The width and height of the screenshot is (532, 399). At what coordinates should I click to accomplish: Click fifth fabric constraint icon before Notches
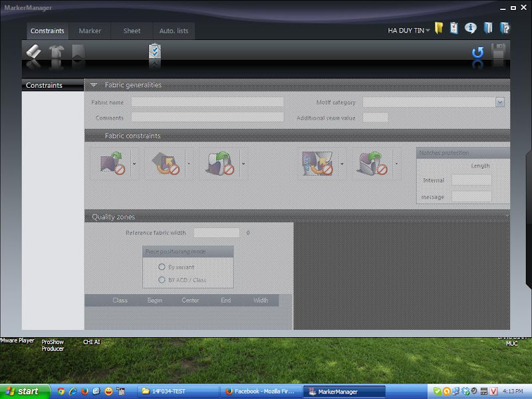[372, 164]
